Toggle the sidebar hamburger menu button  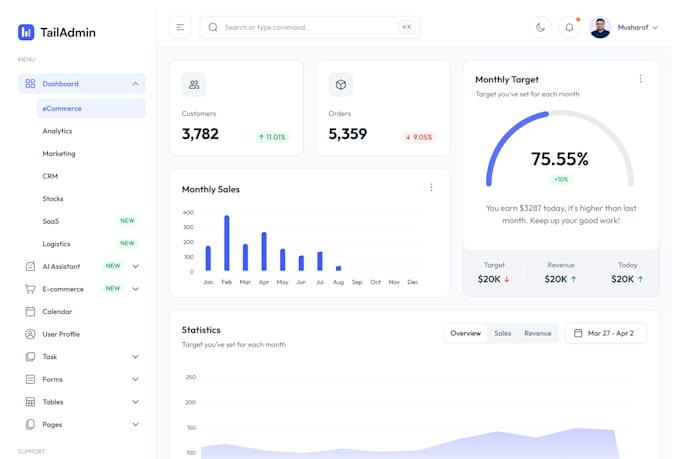180,27
